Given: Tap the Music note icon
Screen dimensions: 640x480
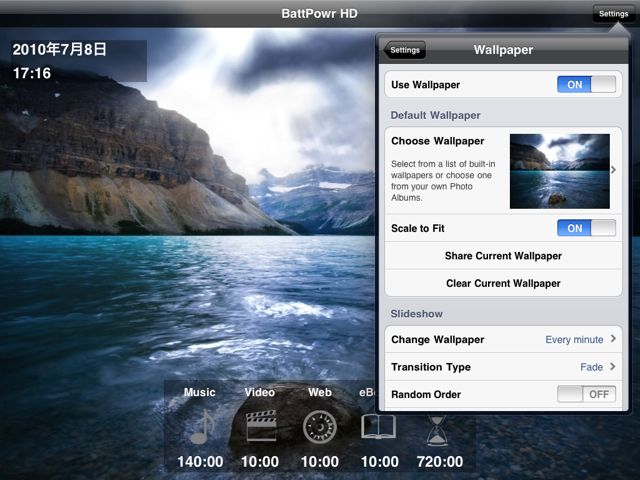Looking at the screenshot, I should pyautogui.click(x=203, y=427).
